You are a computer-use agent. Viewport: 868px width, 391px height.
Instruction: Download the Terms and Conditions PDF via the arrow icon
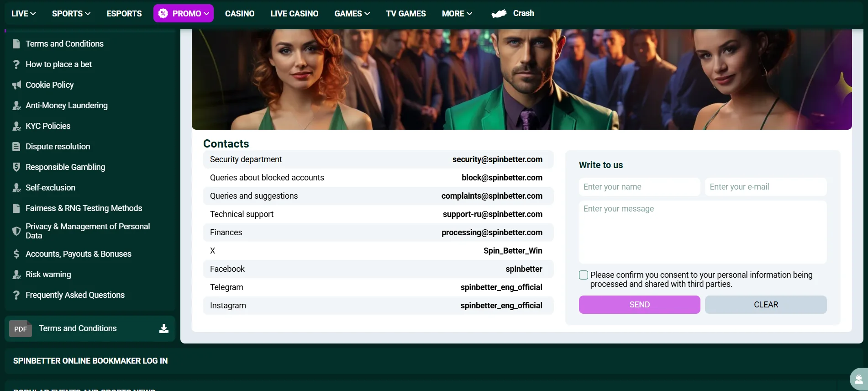click(164, 328)
